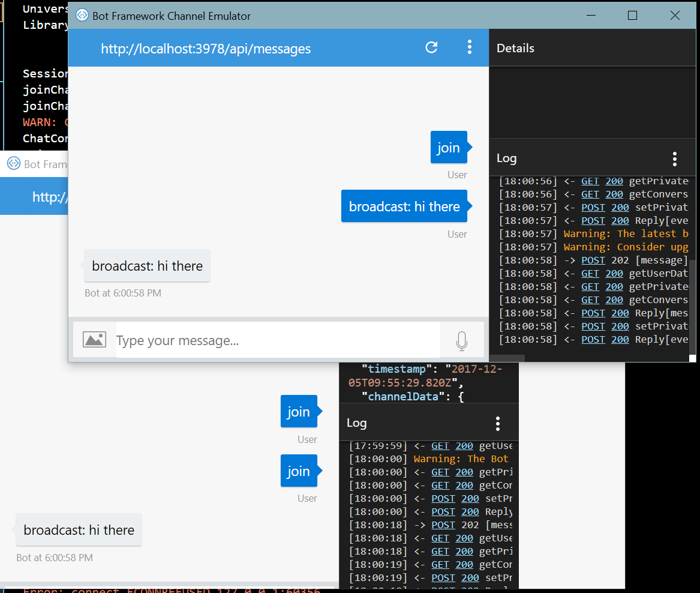Click the back window's Bot Framework icon
Screen dimensions: 700x593
(14, 164)
